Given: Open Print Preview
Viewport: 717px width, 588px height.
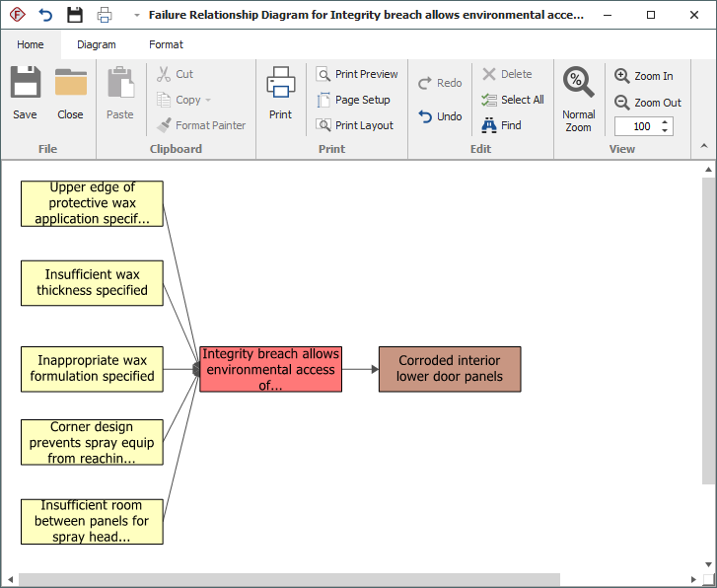Looking at the screenshot, I should coord(357,74).
